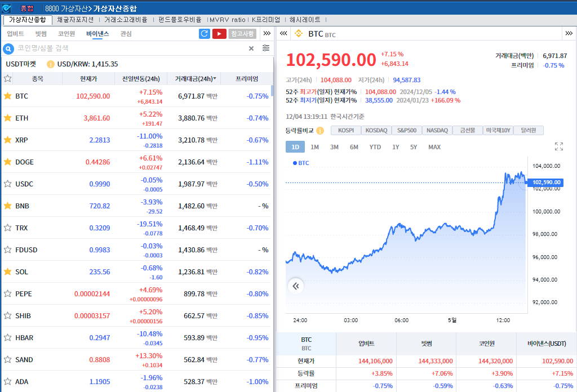
Task: Collapse left panel with << arrow
Action: [x=283, y=34]
